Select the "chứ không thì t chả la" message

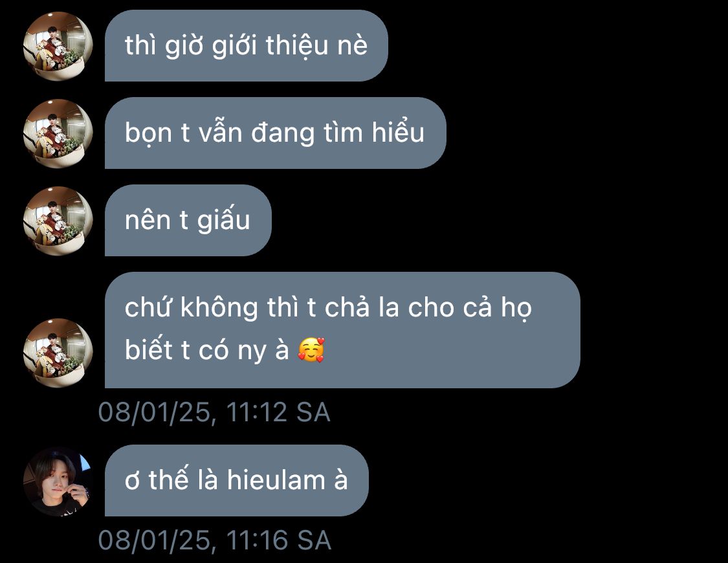[x=342, y=330]
